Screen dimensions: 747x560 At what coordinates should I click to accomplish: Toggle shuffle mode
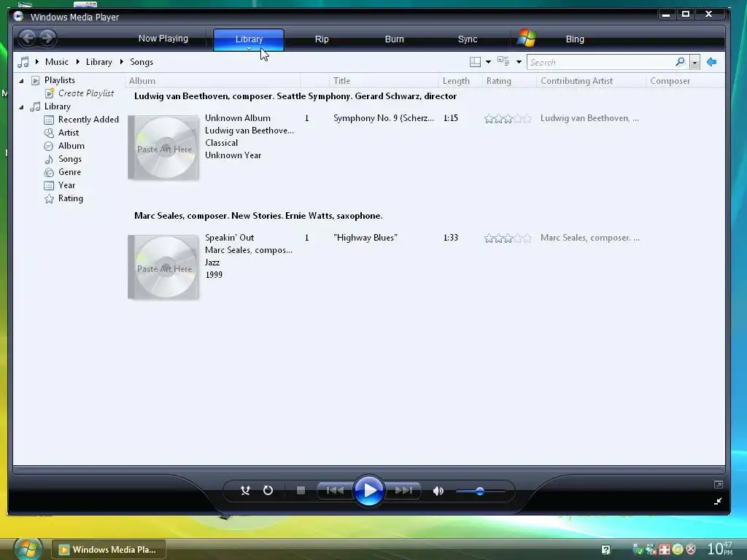(245, 491)
